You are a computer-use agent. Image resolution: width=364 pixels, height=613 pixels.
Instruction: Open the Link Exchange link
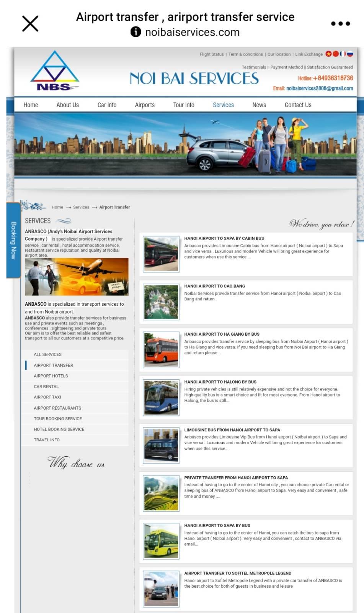click(x=309, y=54)
